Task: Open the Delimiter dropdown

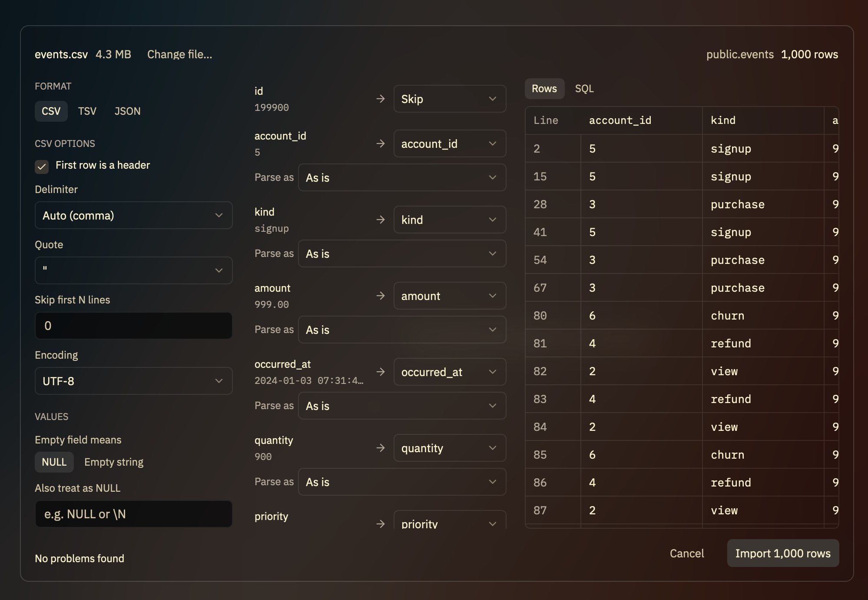Action: point(133,215)
